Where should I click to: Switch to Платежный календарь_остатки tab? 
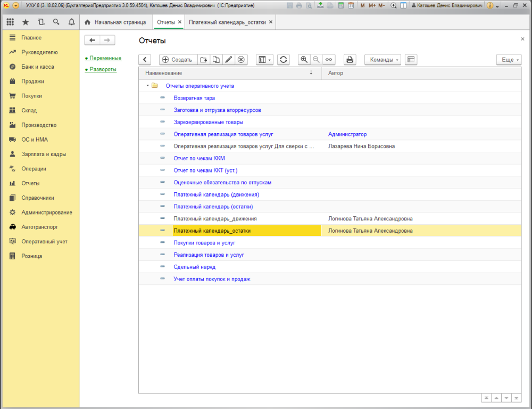pyautogui.click(x=227, y=22)
